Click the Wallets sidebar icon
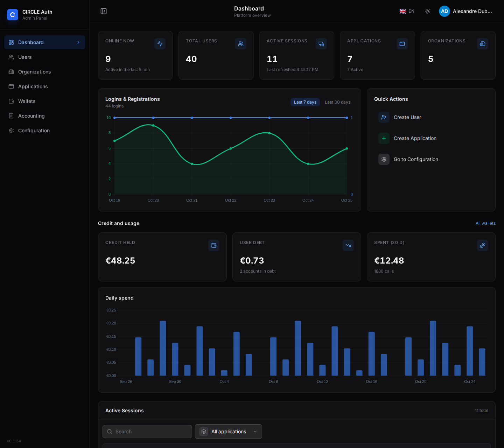Screen dimensions: 504x448 click(x=11, y=101)
